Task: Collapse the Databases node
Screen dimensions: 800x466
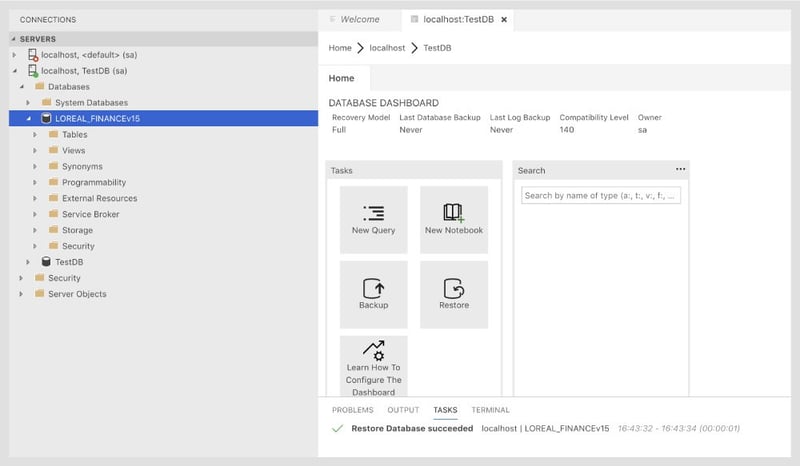Action: [x=21, y=87]
